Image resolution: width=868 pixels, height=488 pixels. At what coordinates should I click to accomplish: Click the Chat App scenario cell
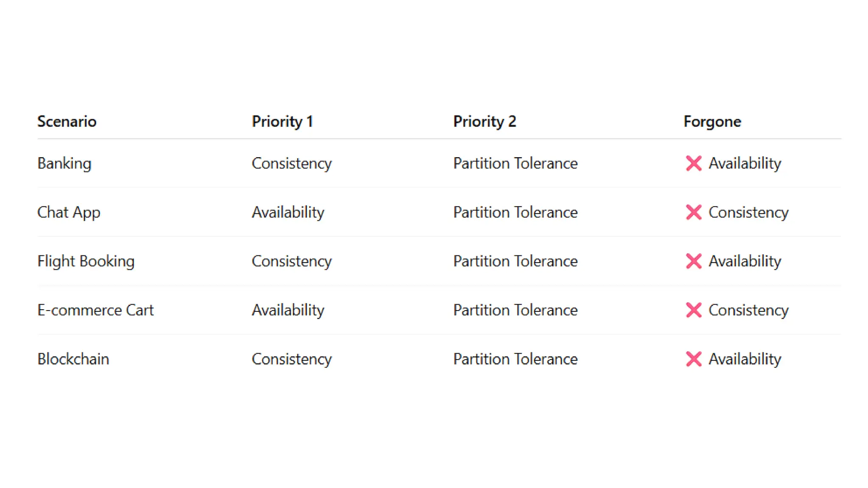point(69,213)
